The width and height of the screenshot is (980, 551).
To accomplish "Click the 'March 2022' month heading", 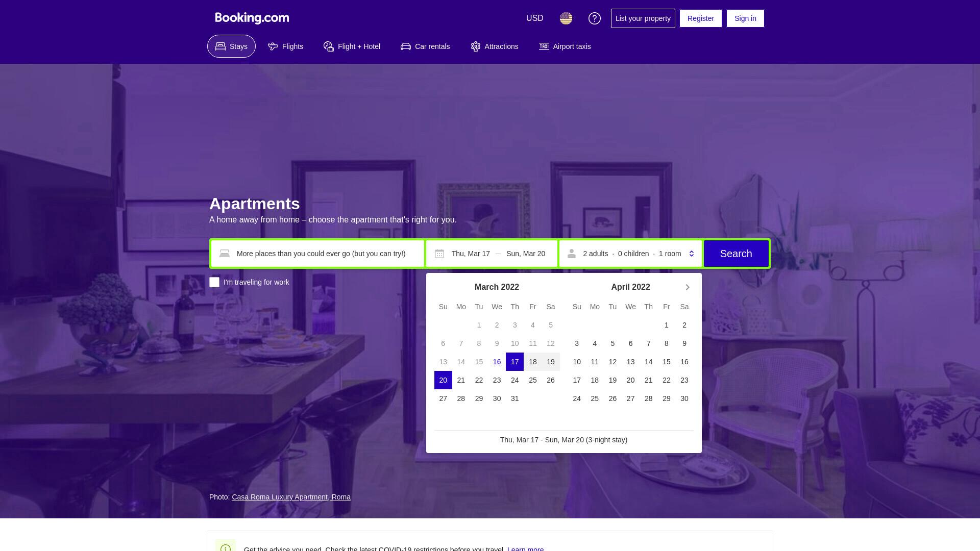I will tap(497, 287).
